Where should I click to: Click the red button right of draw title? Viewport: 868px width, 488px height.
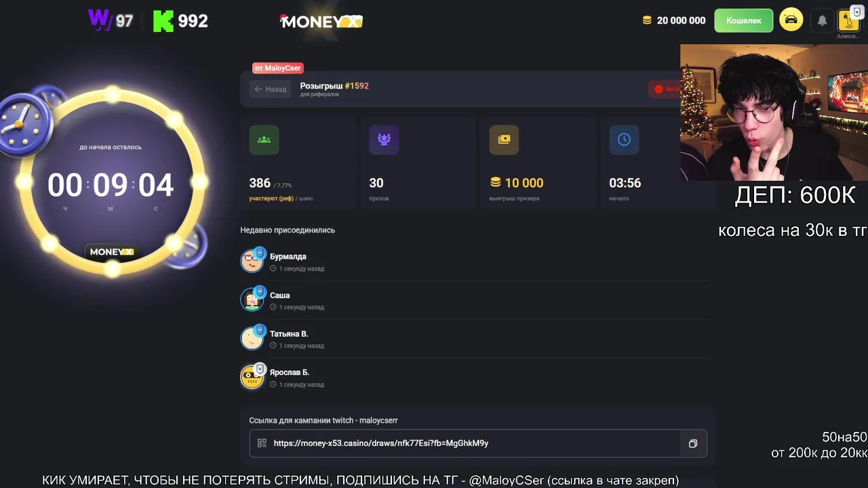[x=667, y=89]
